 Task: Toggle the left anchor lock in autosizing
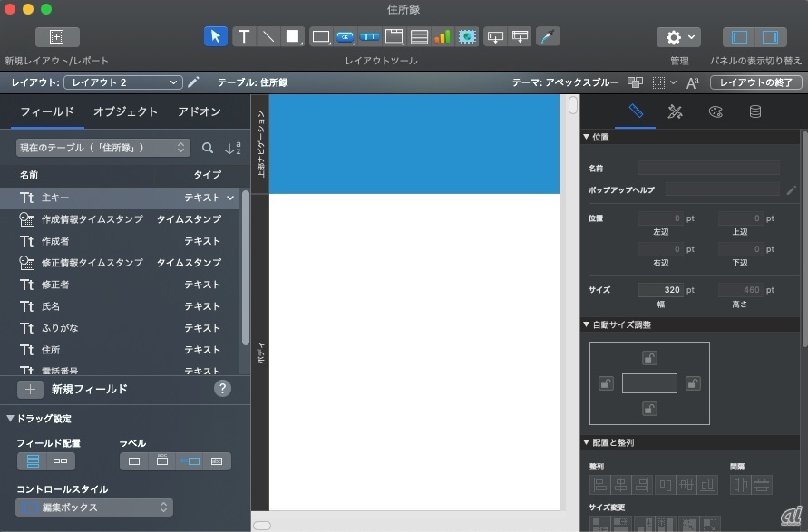click(606, 383)
